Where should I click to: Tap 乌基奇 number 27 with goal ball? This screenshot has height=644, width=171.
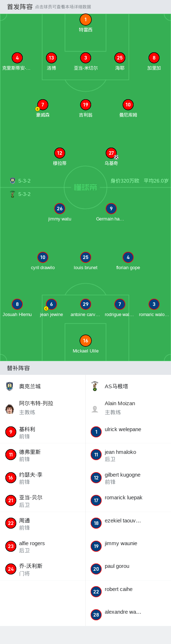(111, 153)
